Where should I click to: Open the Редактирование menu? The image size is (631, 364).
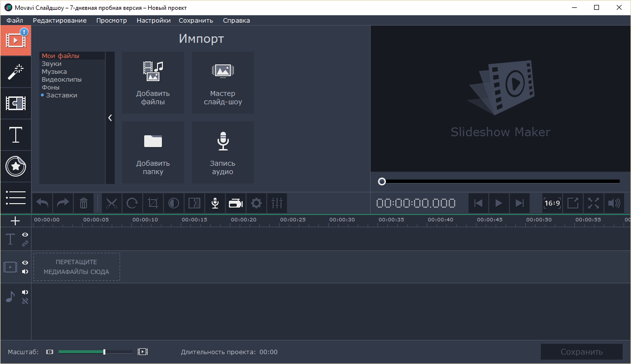pos(60,20)
